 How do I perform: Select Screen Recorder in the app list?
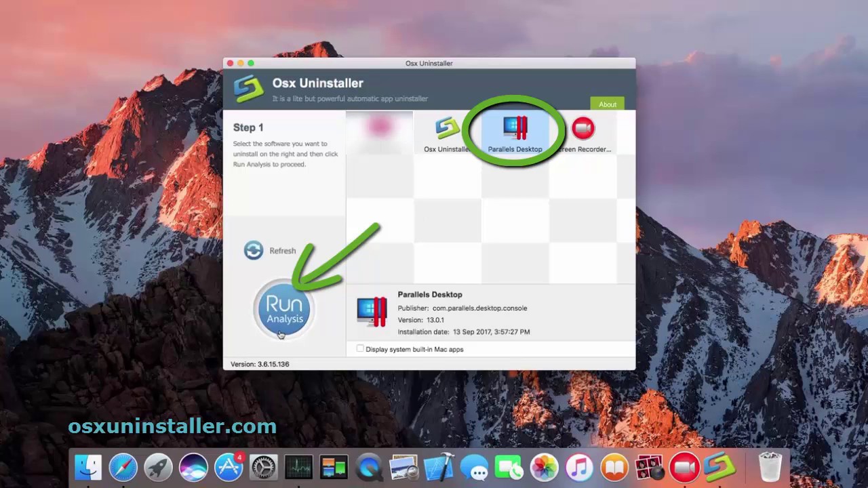point(583,133)
